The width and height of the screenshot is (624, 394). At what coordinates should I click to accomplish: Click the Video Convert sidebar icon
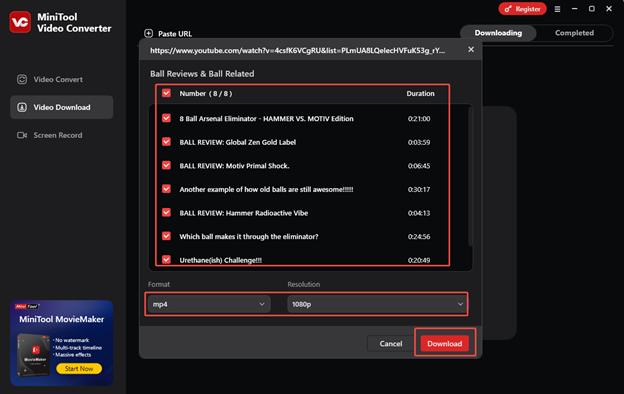(22, 79)
